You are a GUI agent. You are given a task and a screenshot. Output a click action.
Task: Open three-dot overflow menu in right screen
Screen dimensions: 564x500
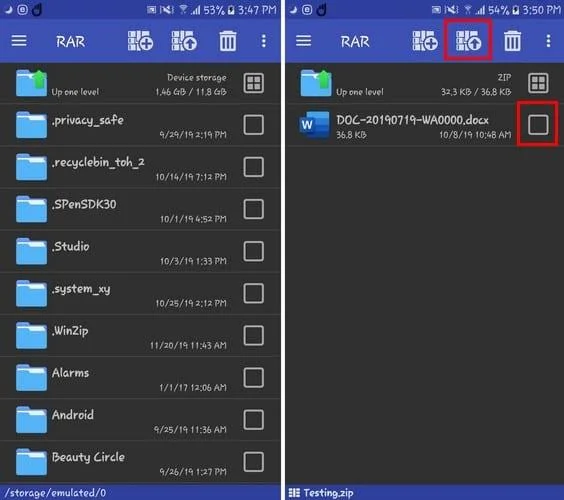click(548, 41)
